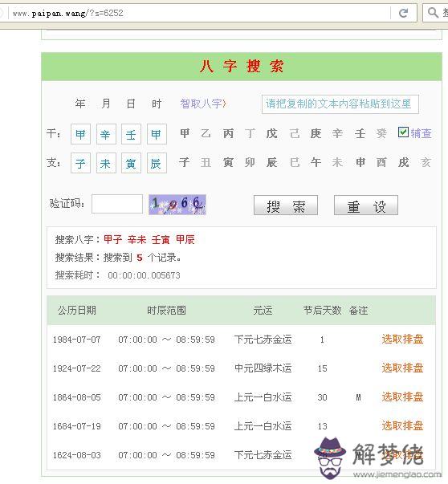Pick branch 午 from the earthly branches list
The width and height of the screenshot is (448, 484).
point(316,162)
